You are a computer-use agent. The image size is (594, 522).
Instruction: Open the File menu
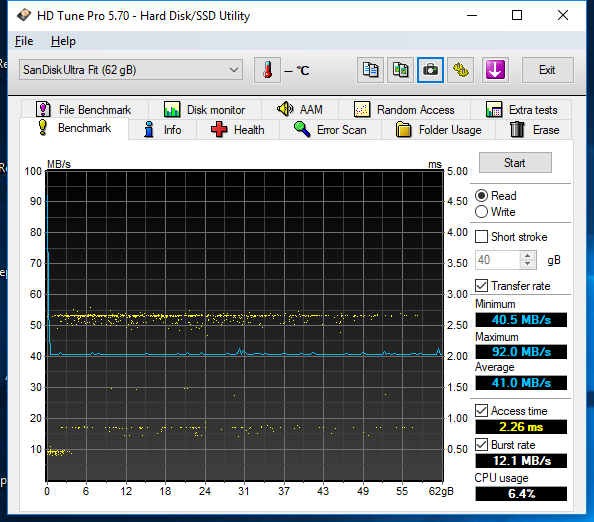click(x=24, y=41)
